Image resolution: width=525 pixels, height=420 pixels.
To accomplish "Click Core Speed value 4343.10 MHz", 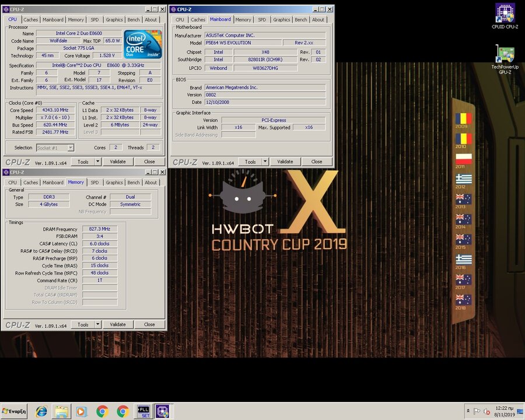I will click(x=55, y=110).
